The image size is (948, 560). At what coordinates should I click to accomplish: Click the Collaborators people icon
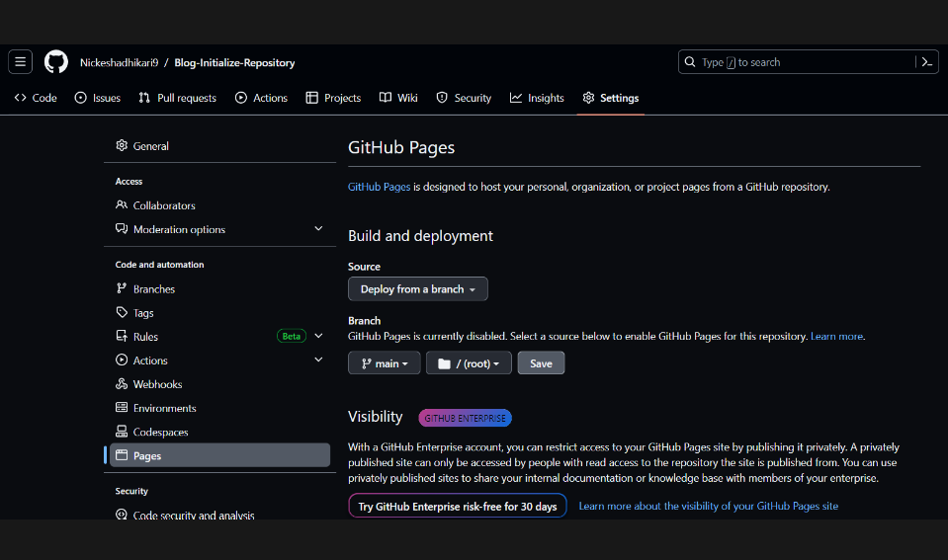(x=122, y=204)
